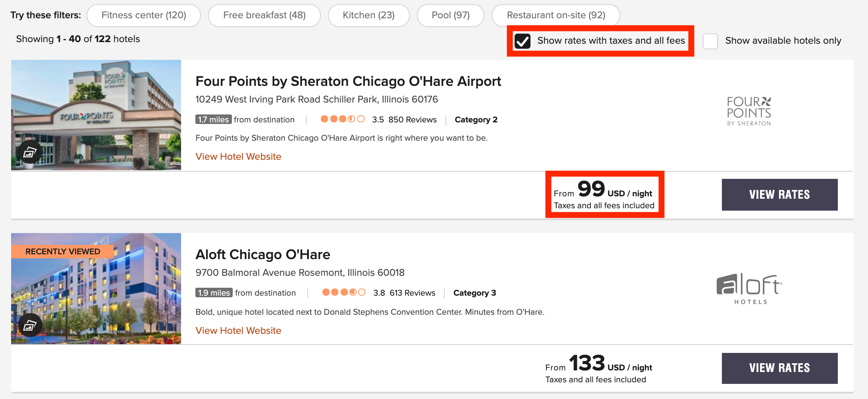Click the Four Points by Sheraton brand logo
Viewport: 868px width, 399px height.
[x=749, y=111]
